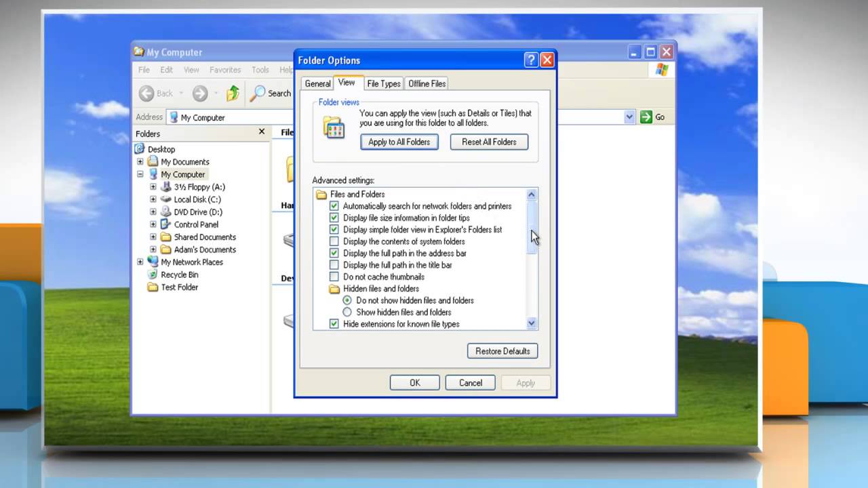
Task: Open the Tools menu in My Computer
Action: pyautogui.click(x=260, y=70)
